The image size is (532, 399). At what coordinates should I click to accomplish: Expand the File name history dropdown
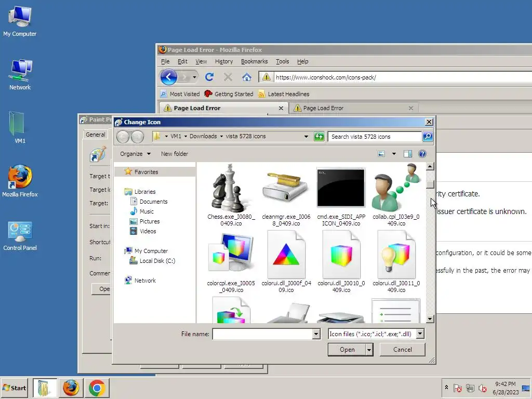[x=316, y=334]
